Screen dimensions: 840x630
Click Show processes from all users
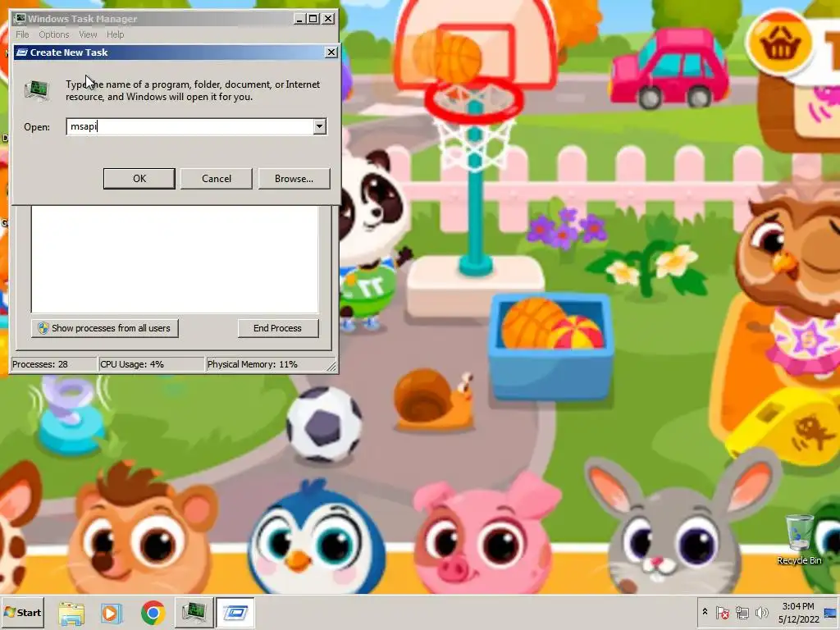[104, 328]
